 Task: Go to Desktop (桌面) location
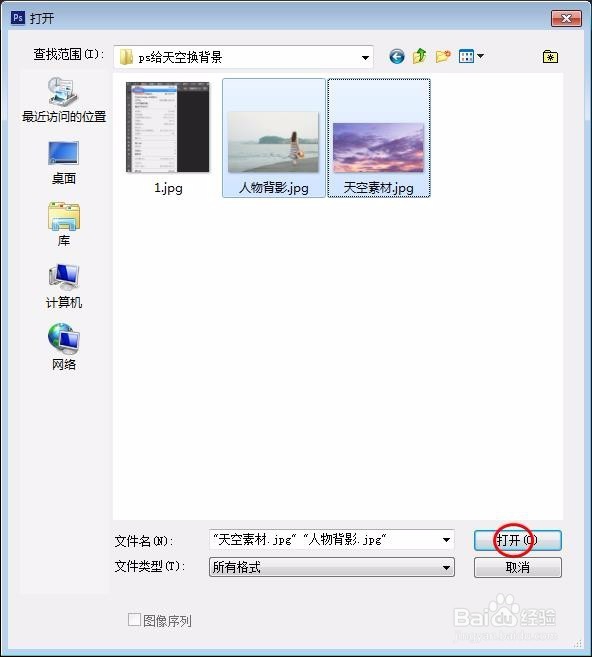tap(64, 163)
